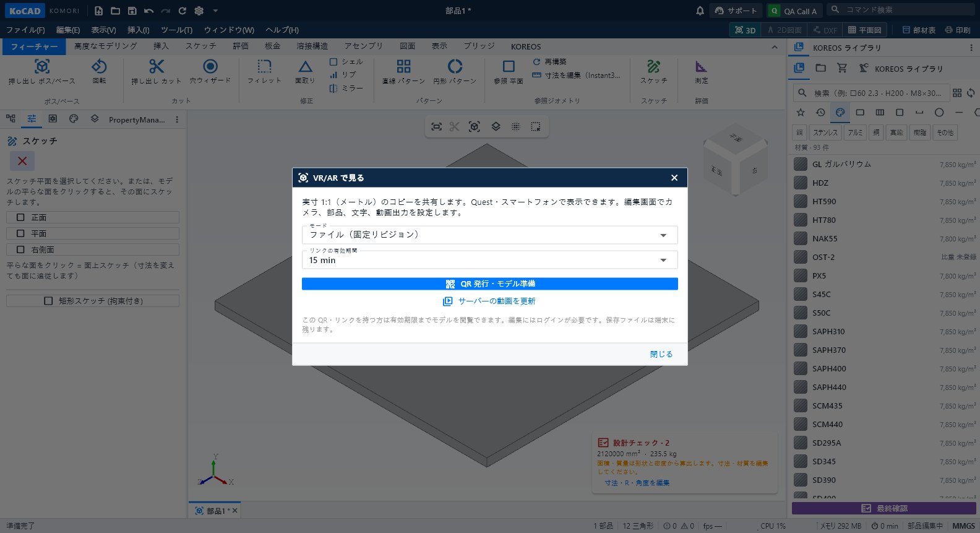Open the PropertyManager panel kebab menu
The width and height of the screenshot is (980, 533).
tap(177, 119)
